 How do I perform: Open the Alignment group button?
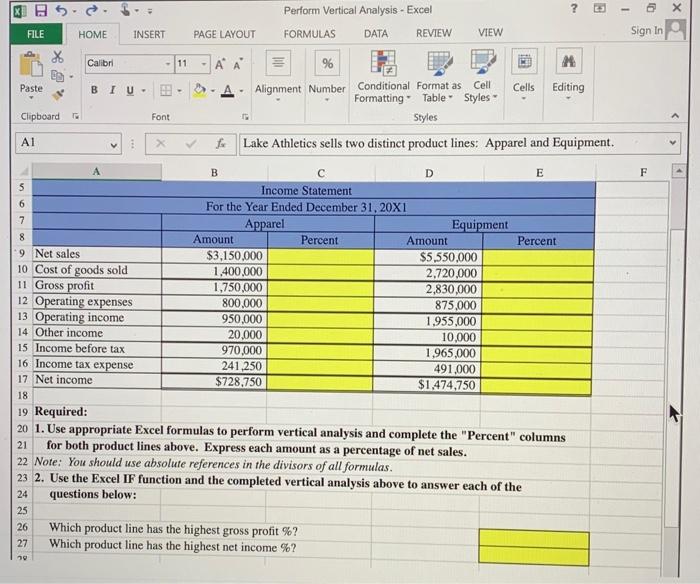(278, 63)
